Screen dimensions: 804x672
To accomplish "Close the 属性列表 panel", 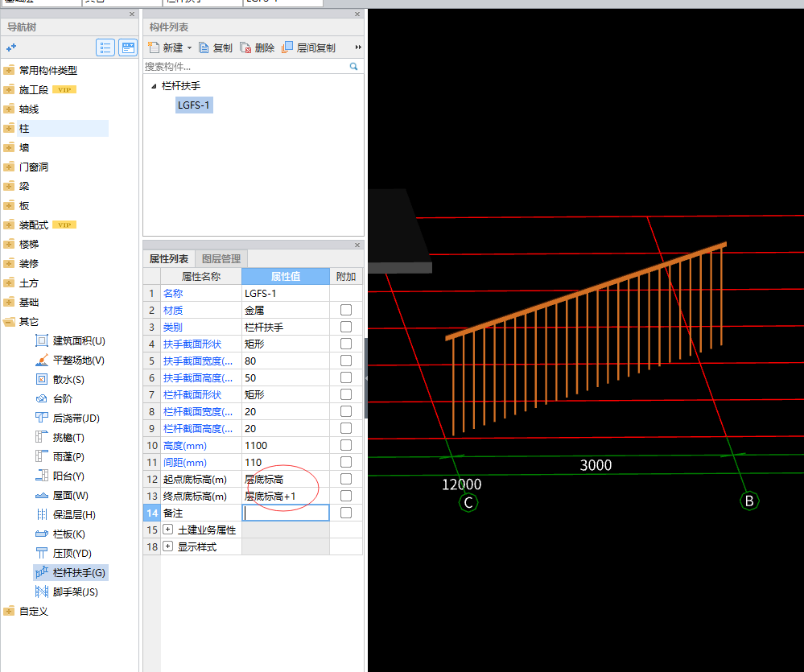I will point(357,245).
